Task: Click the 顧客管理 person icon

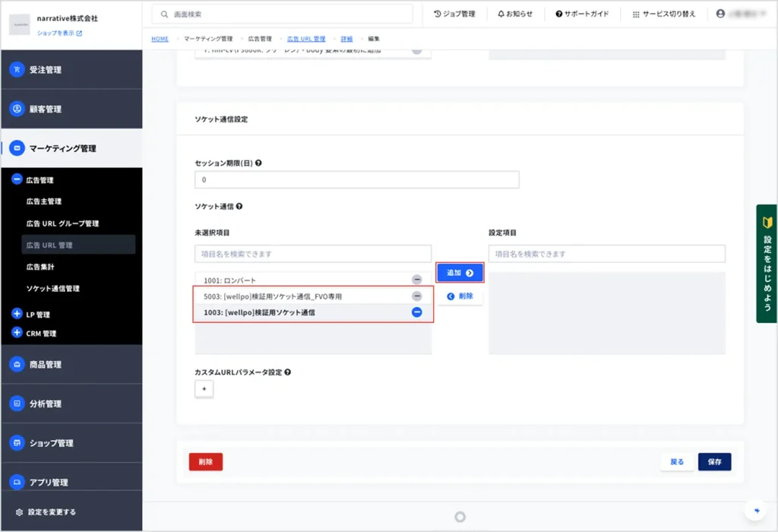Action: coord(17,109)
